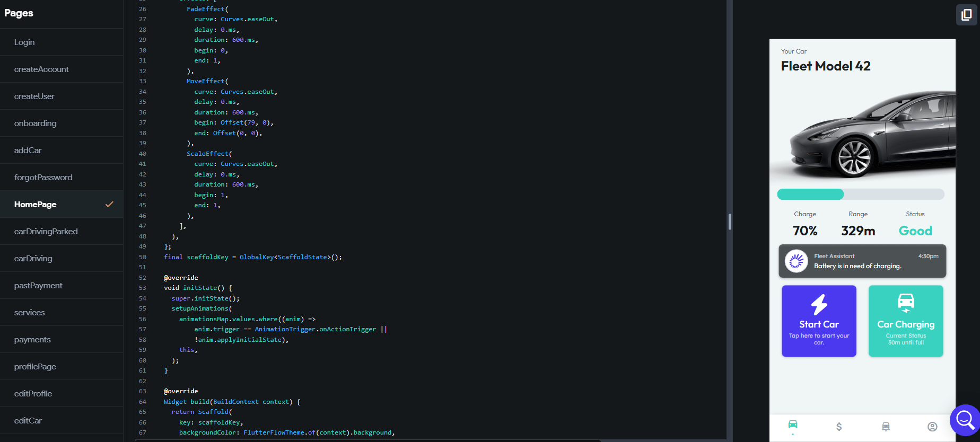Go to the onboarding page
The image size is (980, 442).
(62, 123)
